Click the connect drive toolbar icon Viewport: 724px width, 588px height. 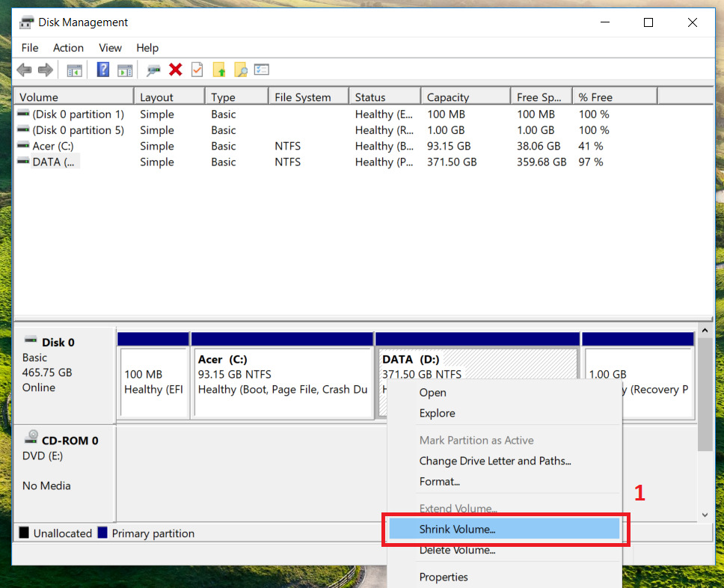[x=153, y=70]
